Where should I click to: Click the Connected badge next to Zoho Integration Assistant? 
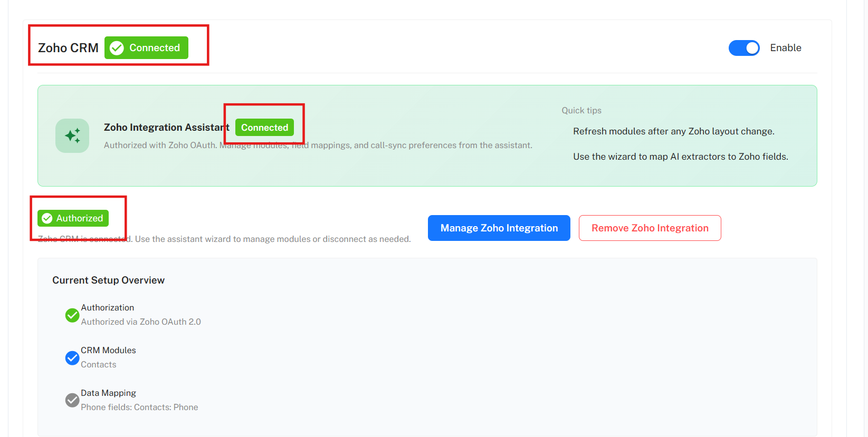coord(264,128)
